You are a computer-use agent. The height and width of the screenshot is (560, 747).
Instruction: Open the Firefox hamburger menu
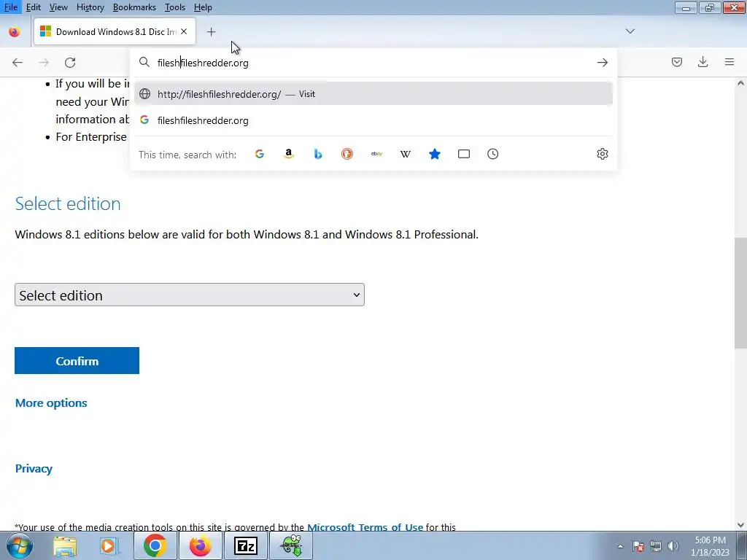click(729, 62)
